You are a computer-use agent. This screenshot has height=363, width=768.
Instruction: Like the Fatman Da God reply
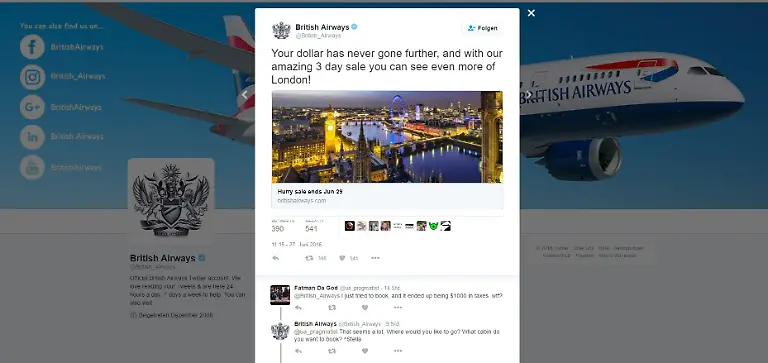click(365, 308)
